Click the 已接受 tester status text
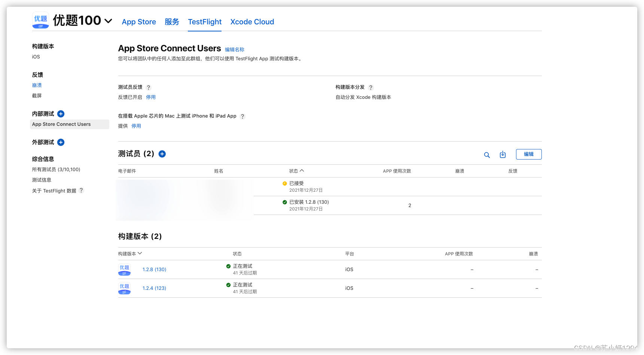This screenshot has width=644, height=355. (296, 183)
